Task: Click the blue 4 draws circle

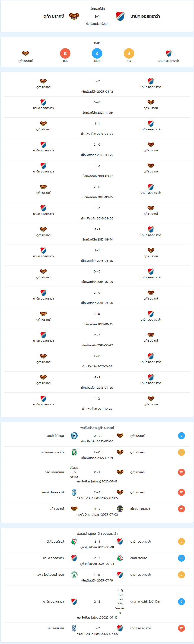Action: 97,53
